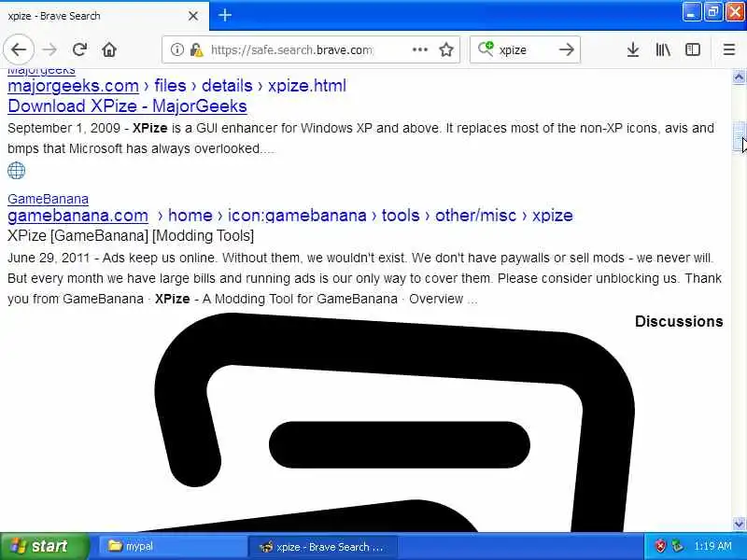
Task: Click the forward navigation arrow
Action: [49, 49]
